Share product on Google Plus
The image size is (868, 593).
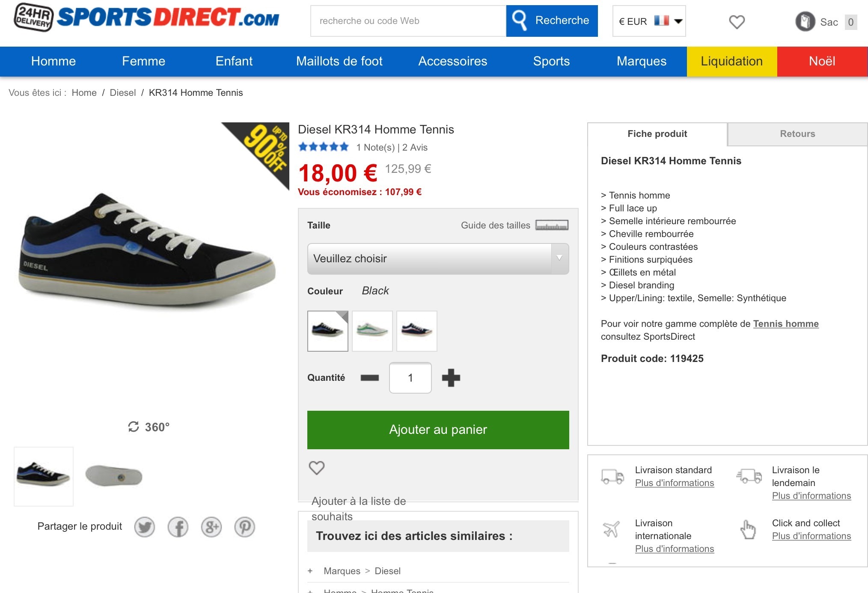pyautogui.click(x=211, y=527)
